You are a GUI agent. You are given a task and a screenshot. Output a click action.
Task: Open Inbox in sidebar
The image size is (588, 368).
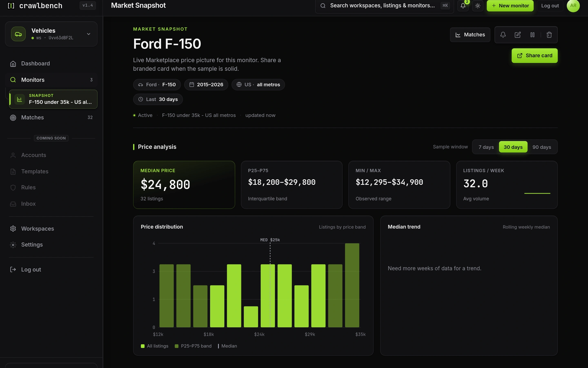click(x=51, y=204)
